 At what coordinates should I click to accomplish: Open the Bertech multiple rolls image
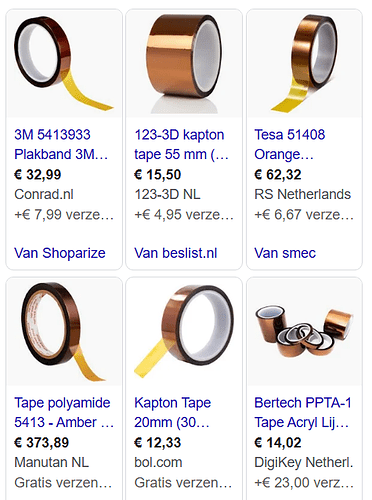[304, 332]
